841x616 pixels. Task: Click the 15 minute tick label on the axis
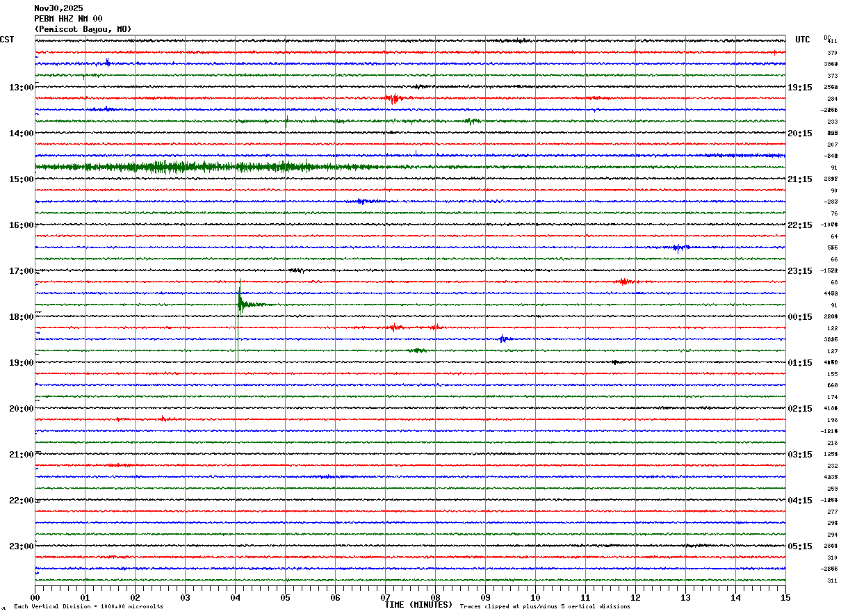785,597
